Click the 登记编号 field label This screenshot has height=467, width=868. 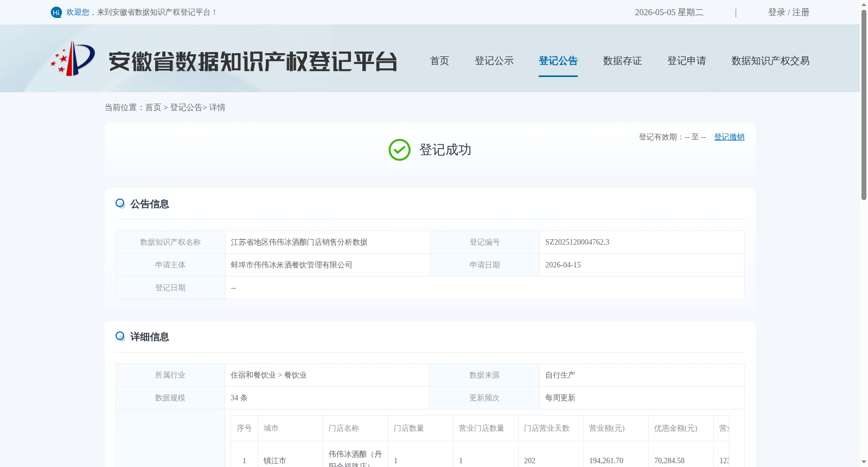coord(484,242)
